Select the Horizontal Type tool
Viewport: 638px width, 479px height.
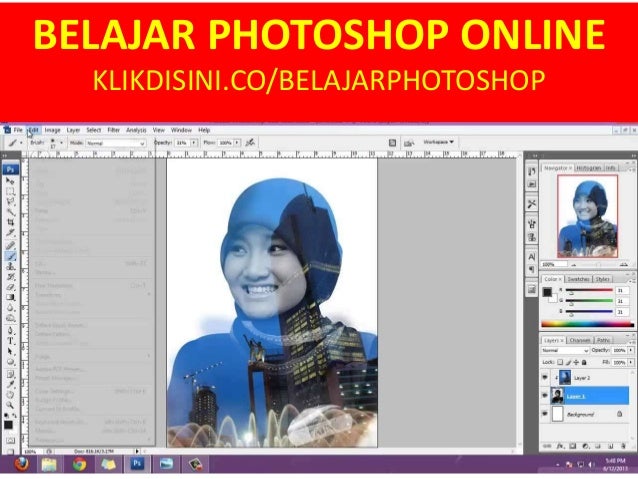[11, 341]
